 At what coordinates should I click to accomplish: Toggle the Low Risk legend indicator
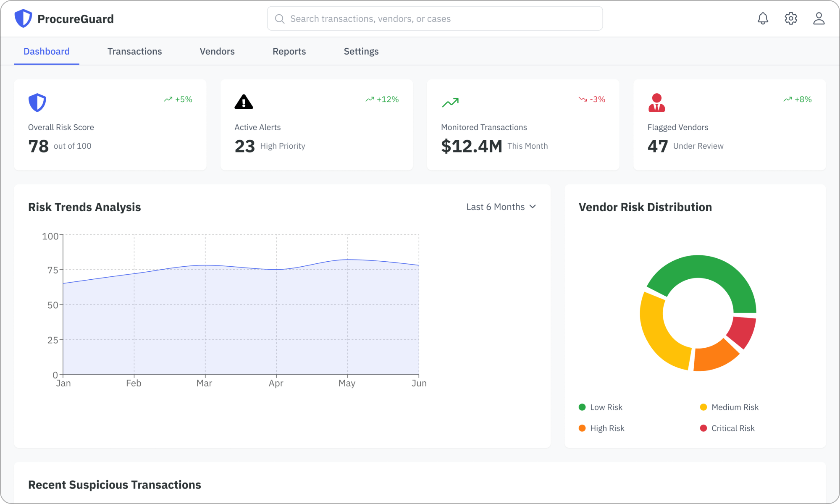(582, 407)
